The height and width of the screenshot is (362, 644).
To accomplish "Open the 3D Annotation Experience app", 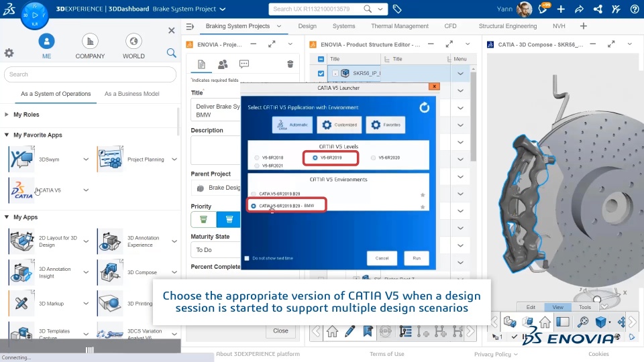I will pos(110,241).
